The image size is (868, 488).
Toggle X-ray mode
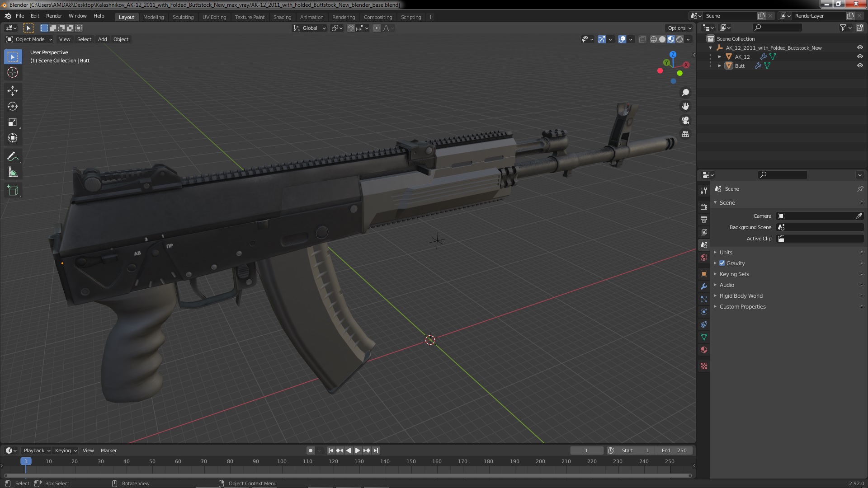coord(642,39)
